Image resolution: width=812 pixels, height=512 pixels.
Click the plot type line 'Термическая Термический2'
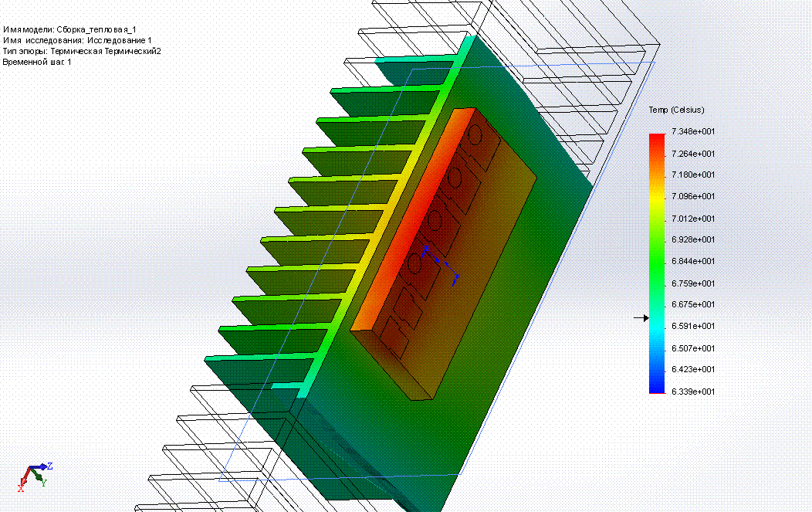pyautogui.click(x=82, y=51)
